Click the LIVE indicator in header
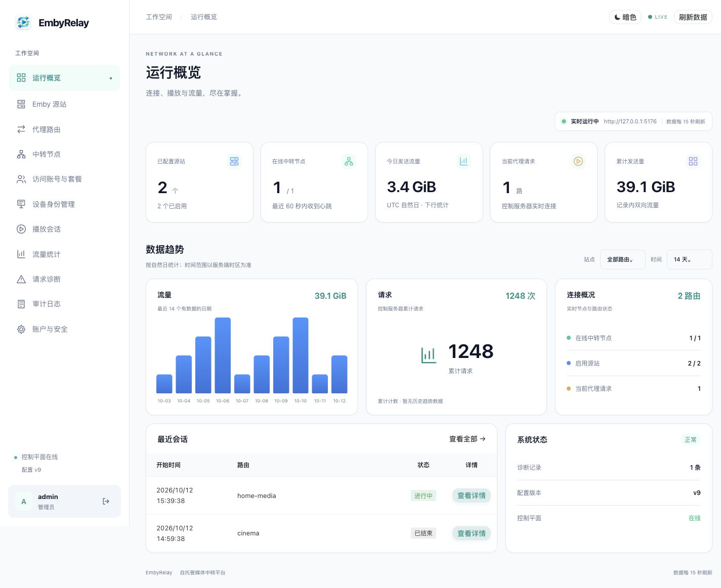 point(658,17)
